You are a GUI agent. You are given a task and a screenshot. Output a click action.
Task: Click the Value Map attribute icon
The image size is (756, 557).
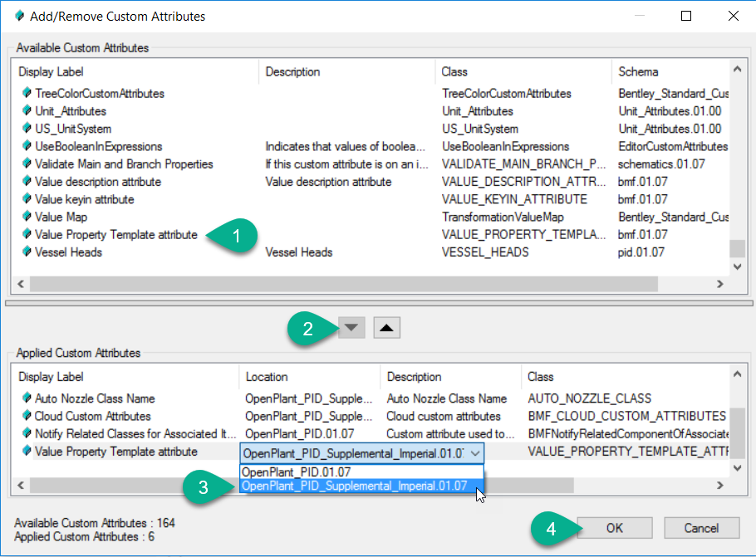(x=27, y=217)
